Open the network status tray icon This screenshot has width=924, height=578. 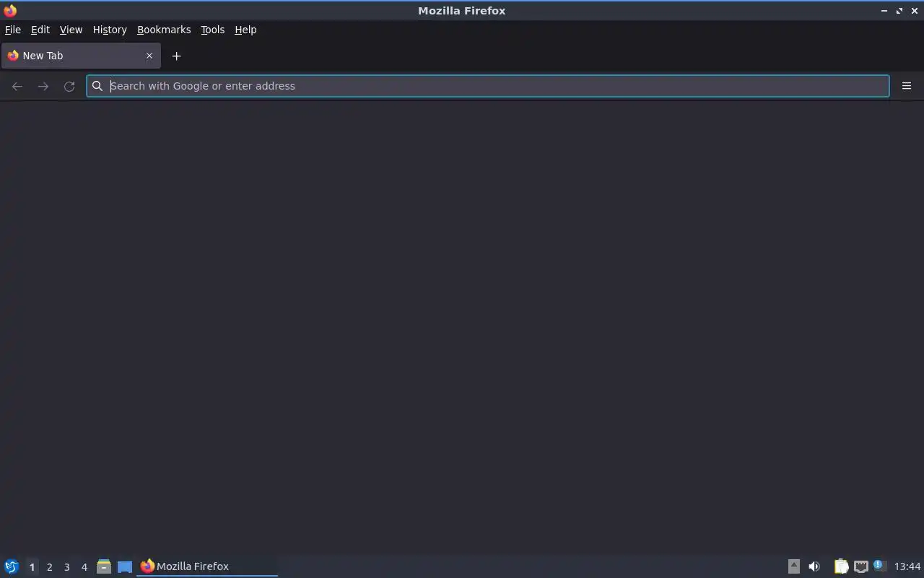pos(860,566)
